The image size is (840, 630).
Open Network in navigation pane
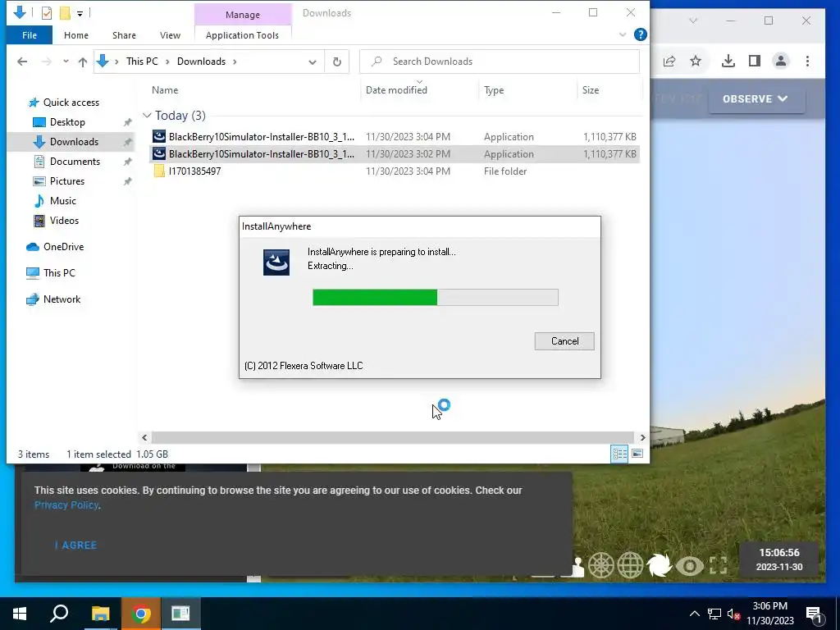[62, 299]
